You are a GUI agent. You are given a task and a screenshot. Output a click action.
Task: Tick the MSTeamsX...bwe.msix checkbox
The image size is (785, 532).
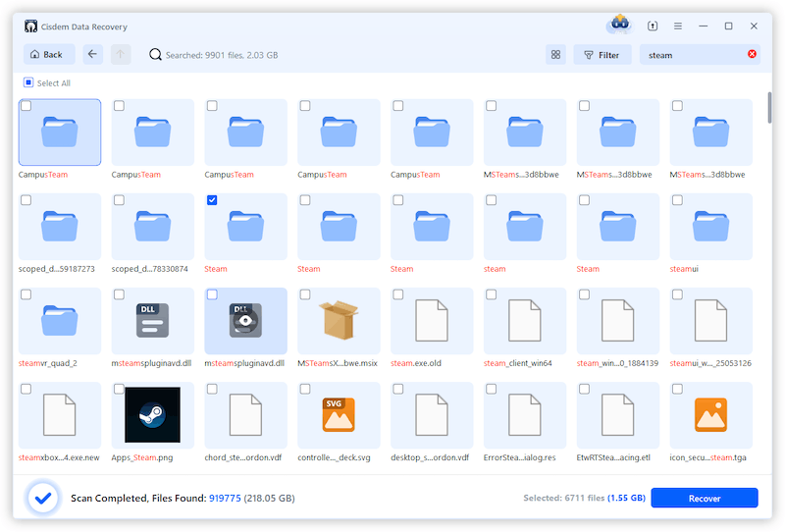click(x=305, y=294)
